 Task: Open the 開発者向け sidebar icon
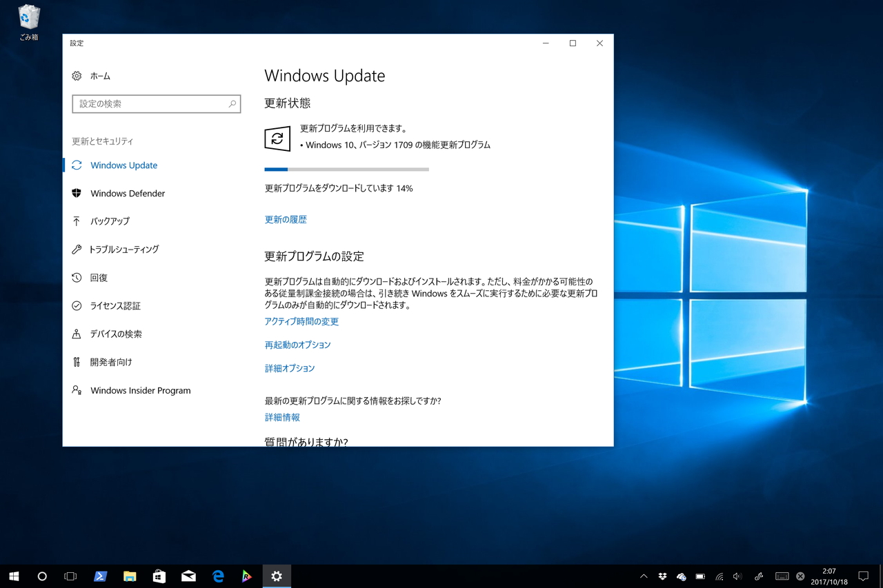77,362
